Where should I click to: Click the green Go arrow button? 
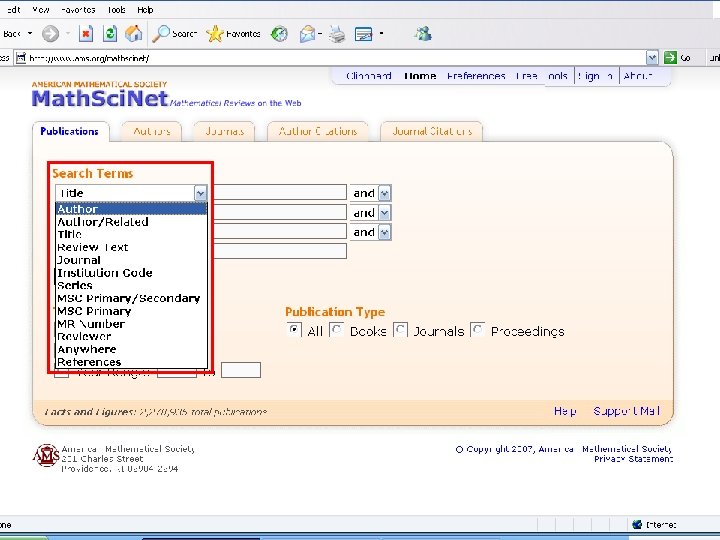coord(670,57)
